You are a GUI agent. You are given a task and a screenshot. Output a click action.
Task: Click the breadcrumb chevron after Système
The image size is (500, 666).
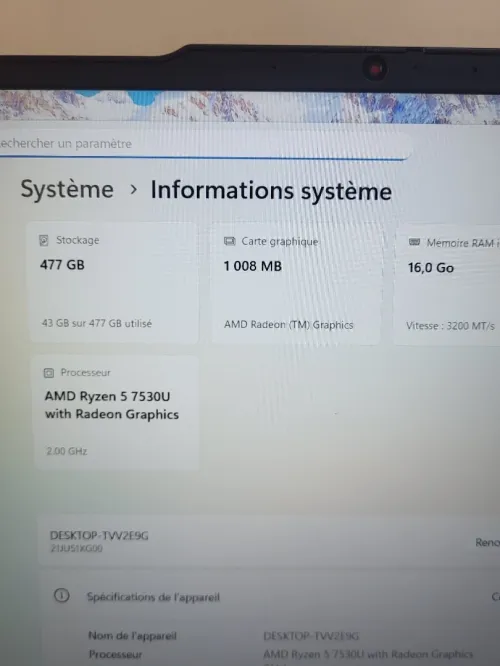click(133, 189)
